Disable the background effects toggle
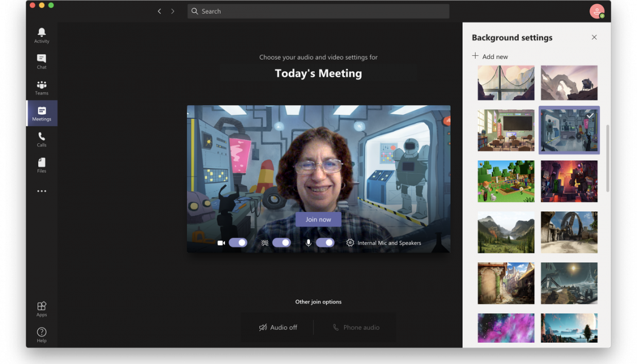 click(281, 242)
